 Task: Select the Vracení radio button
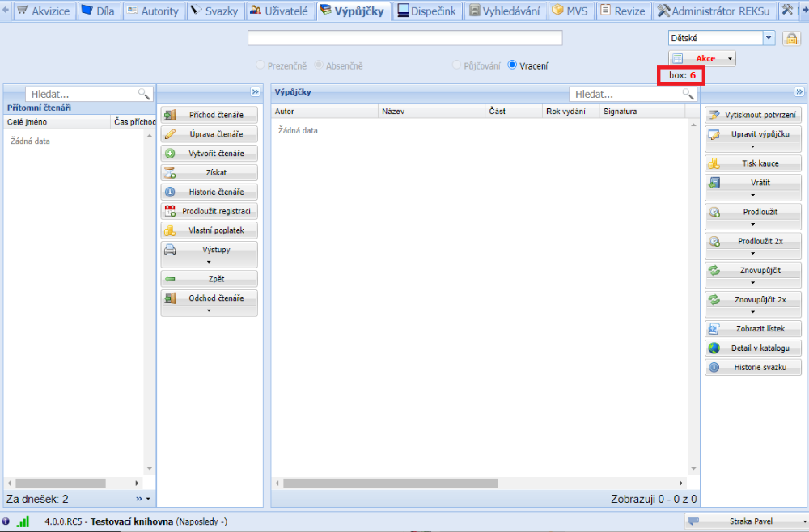coord(512,65)
